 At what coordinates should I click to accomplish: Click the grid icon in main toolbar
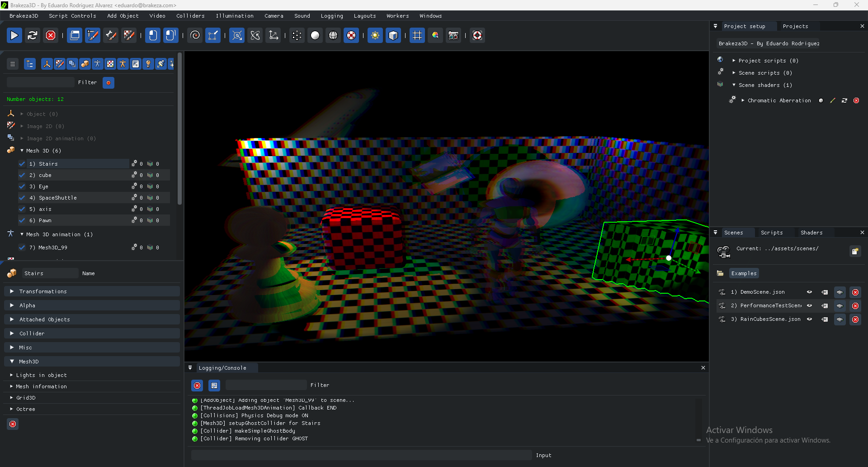(417, 35)
